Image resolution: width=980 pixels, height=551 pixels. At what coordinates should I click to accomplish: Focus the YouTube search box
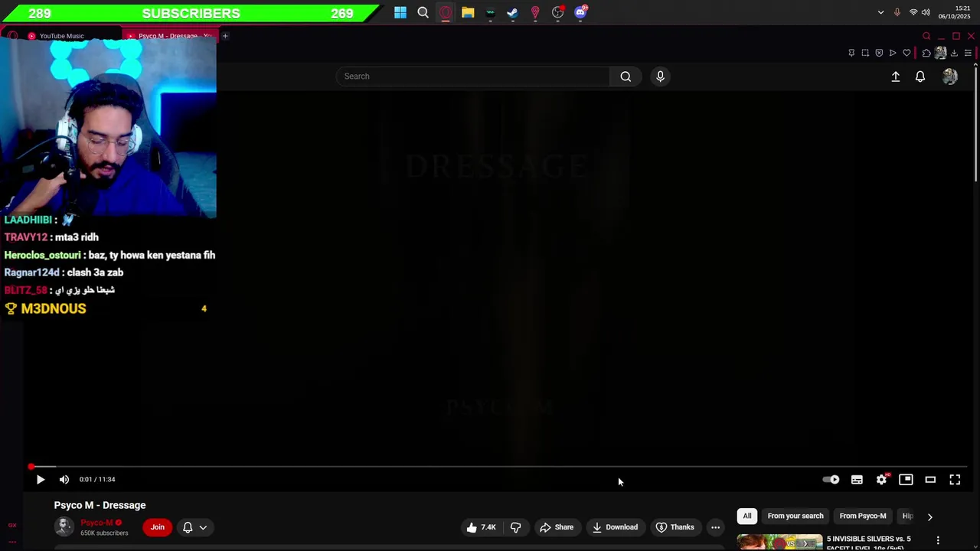pos(472,77)
